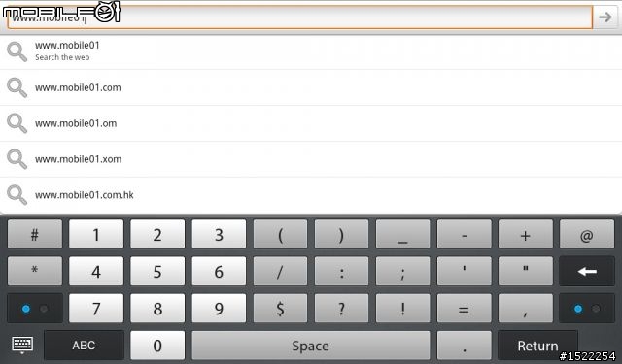
Task: Tap the backspace arrow key
Action: click(587, 272)
